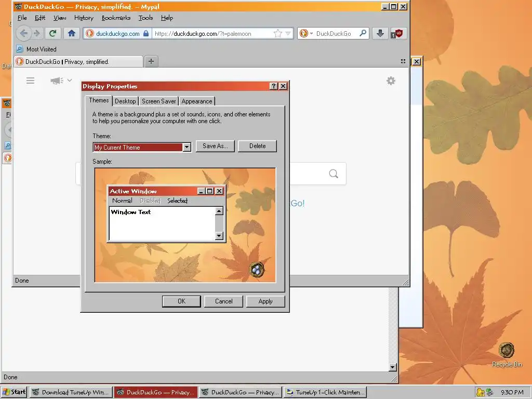This screenshot has height=399, width=532.
Task: Switch to the Desktop tab
Action: (125, 101)
